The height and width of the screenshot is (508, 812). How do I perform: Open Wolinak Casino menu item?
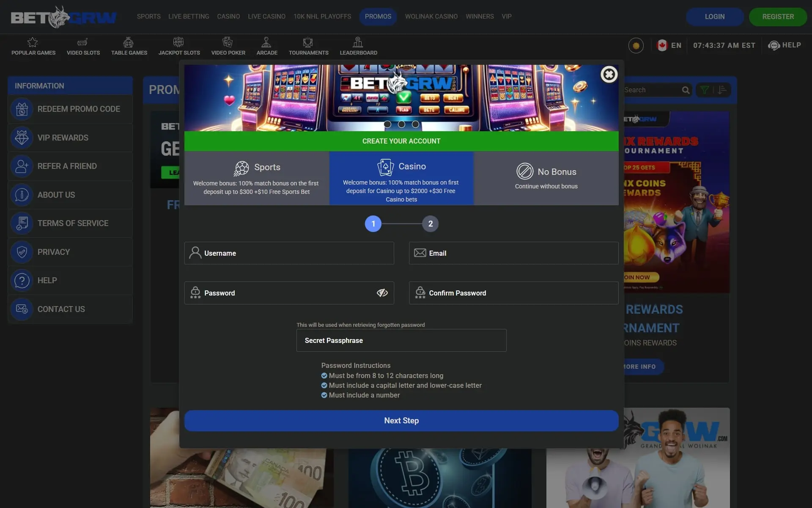(x=431, y=17)
